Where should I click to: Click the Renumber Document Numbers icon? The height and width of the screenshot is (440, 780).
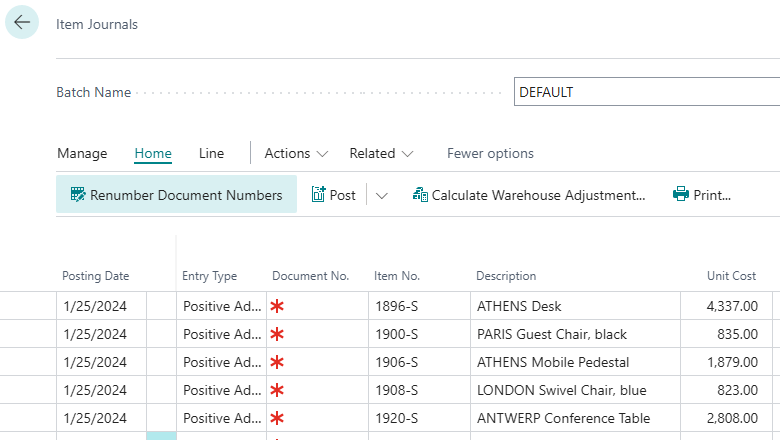[x=76, y=195]
